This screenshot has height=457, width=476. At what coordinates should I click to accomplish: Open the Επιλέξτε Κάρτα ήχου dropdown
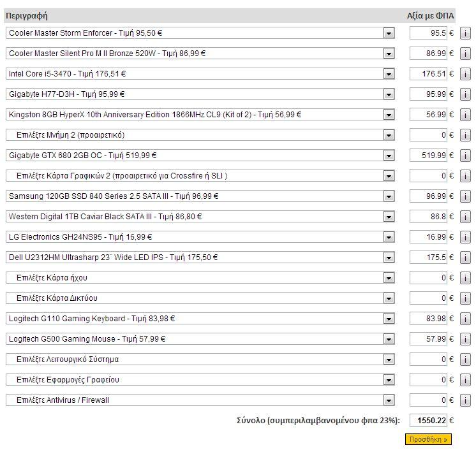pyautogui.click(x=200, y=278)
